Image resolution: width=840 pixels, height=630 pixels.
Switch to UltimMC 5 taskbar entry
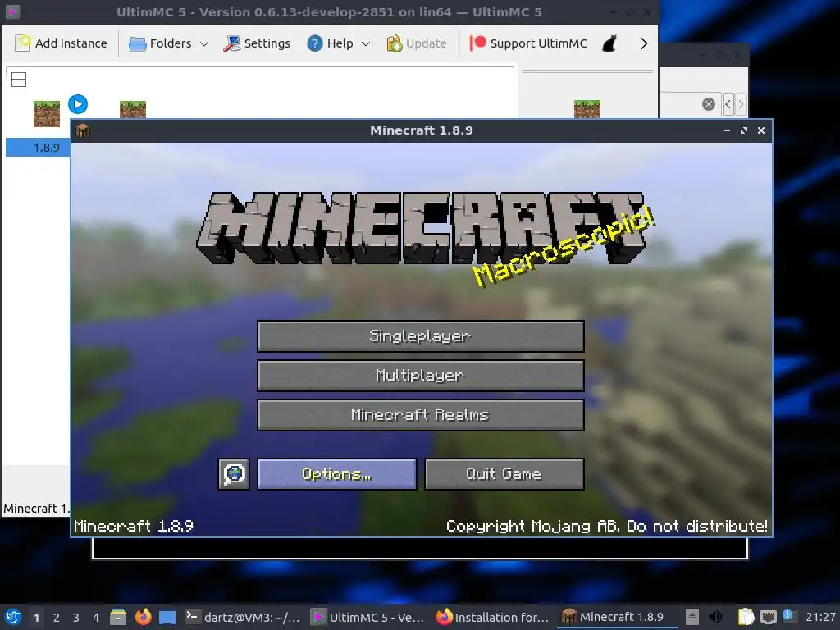click(368, 617)
